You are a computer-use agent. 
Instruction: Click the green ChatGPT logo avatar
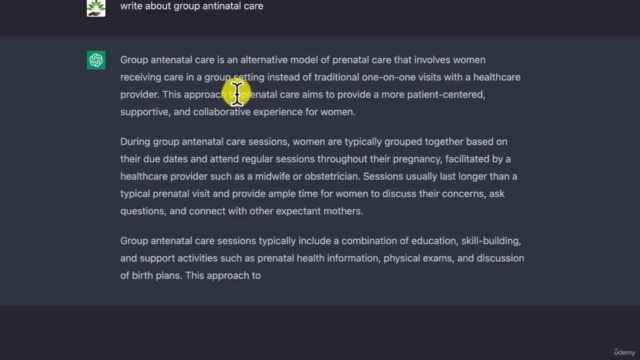[x=96, y=60]
